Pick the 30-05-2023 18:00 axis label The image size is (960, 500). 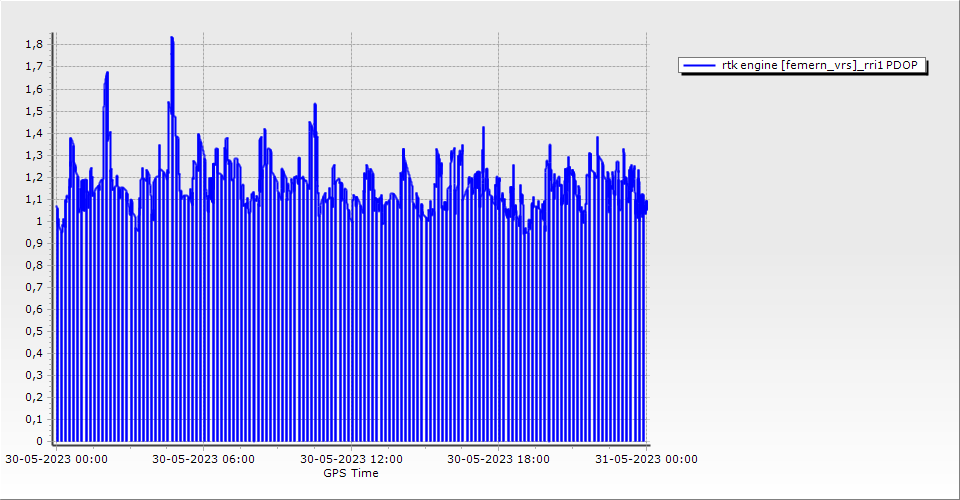coord(498,459)
